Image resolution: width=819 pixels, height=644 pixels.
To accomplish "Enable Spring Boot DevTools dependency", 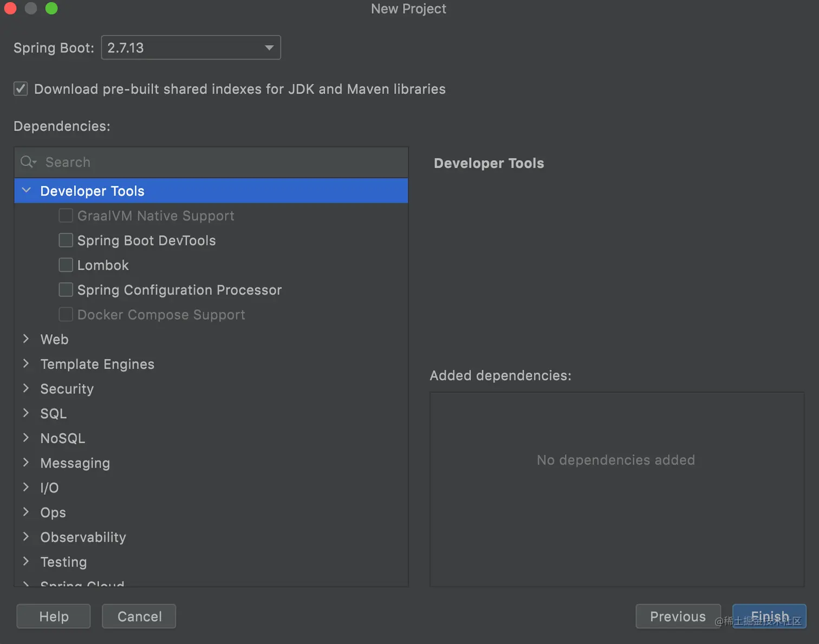I will (66, 240).
